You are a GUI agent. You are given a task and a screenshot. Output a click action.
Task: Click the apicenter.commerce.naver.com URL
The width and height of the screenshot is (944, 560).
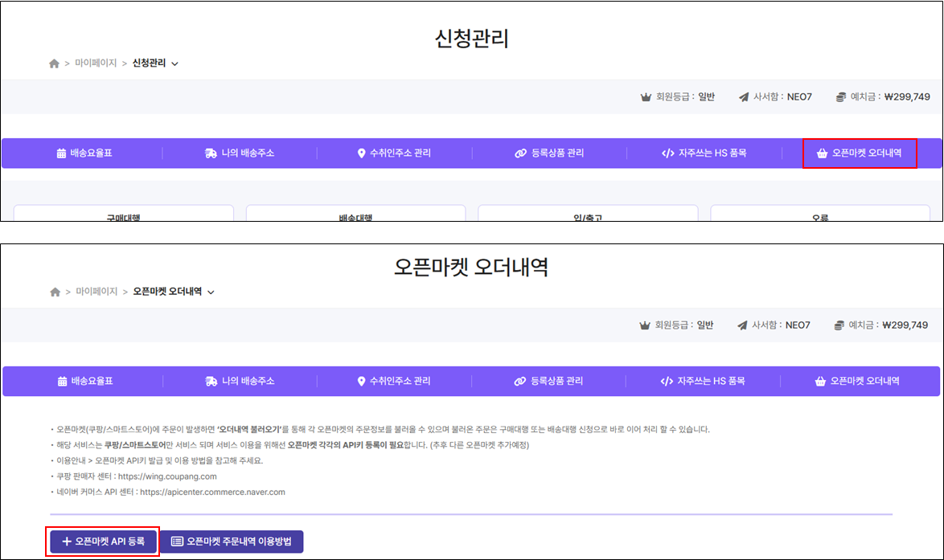pos(212,492)
